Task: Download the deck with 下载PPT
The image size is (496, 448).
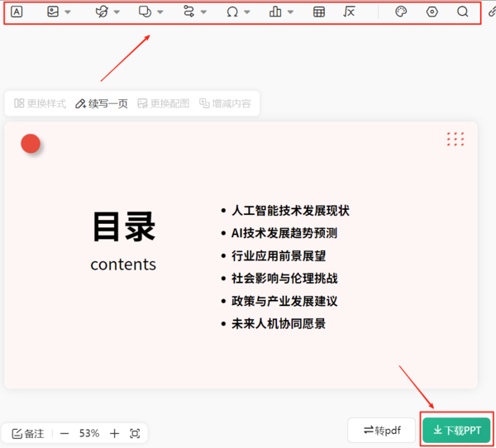Action: click(457, 431)
